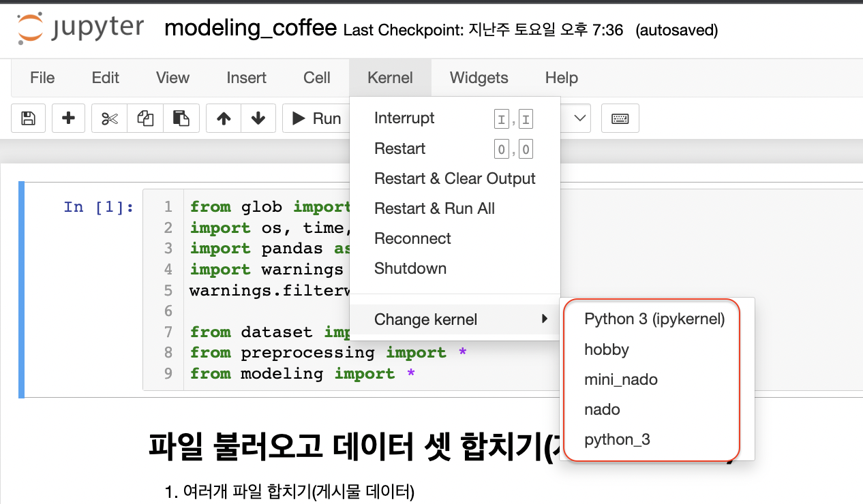The image size is (863, 504).
Task: Click the save notebook icon
Action: coord(28,118)
